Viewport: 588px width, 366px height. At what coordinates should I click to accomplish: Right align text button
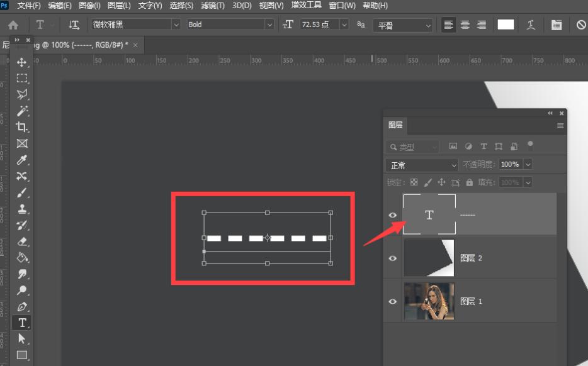coord(482,25)
